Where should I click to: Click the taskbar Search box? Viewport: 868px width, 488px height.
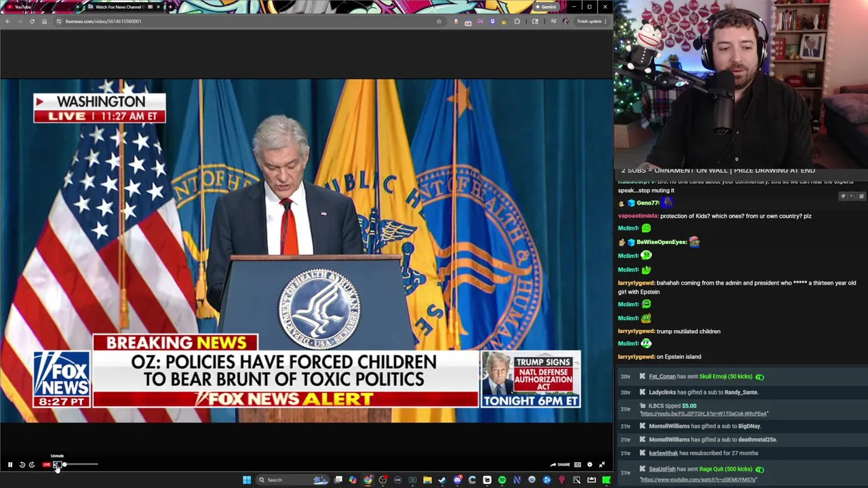(x=293, y=480)
